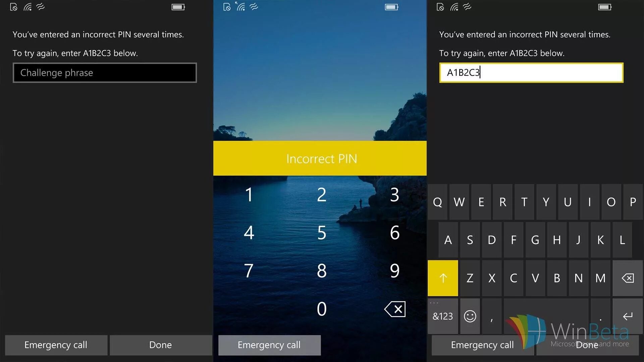Click the battery icon top center panel
Screen dimensions: 644x362
390,6
